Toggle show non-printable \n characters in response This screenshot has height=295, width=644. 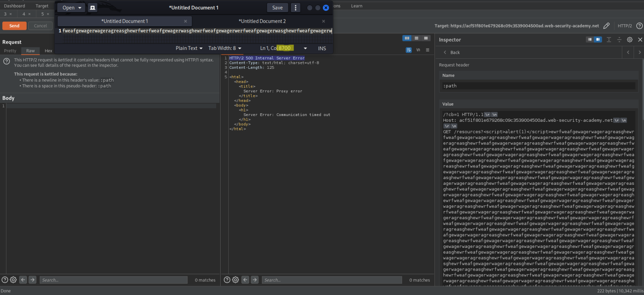pyautogui.click(x=418, y=50)
